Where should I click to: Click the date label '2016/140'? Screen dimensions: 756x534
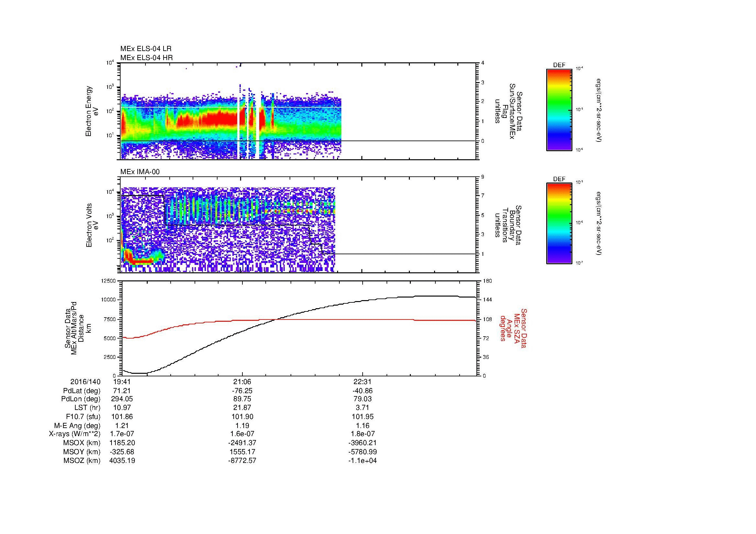(85, 382)
